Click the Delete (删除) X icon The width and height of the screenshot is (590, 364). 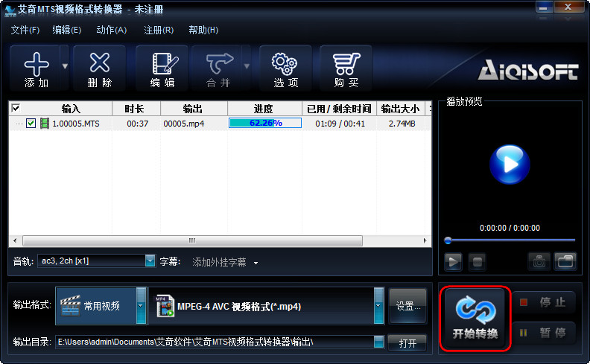coord(100,63)
